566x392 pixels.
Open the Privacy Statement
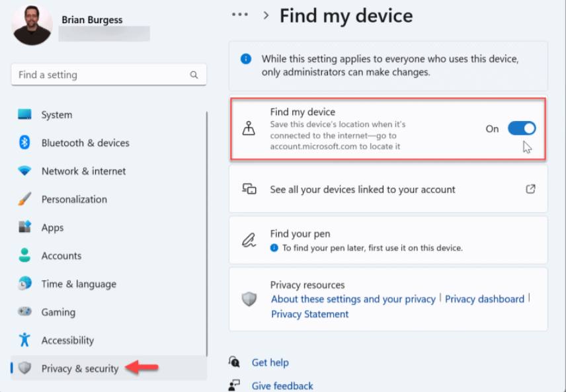coord(309,314)
